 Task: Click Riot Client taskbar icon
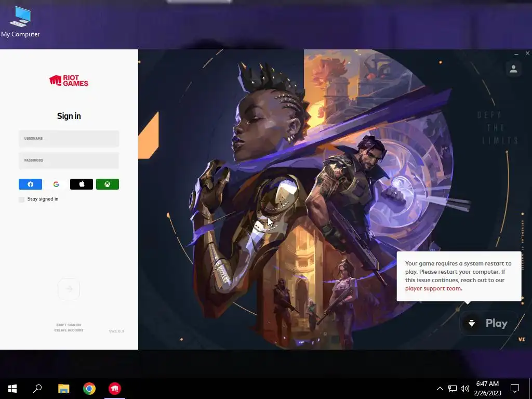pyautogui.click(x=115, y=389)
